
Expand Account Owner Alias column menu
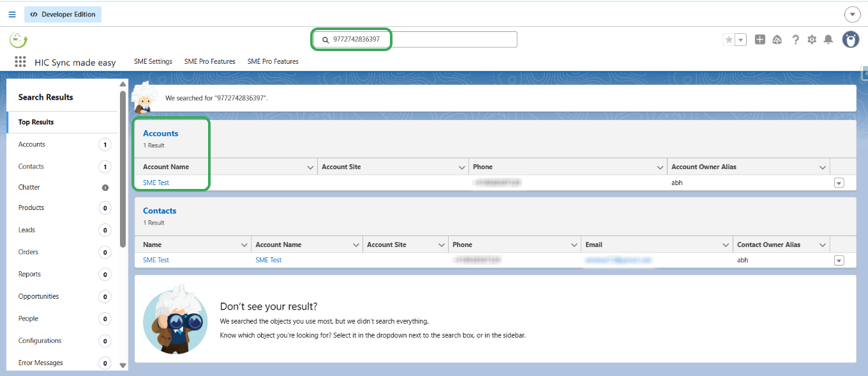coord(823,167)
